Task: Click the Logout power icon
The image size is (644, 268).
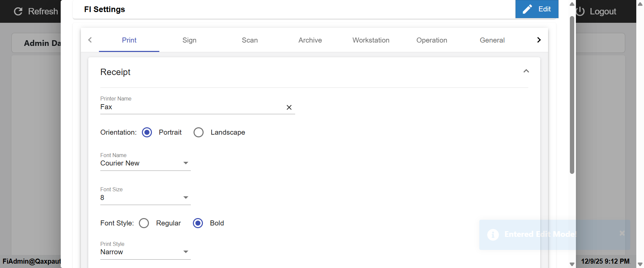Action: [581, 11]
